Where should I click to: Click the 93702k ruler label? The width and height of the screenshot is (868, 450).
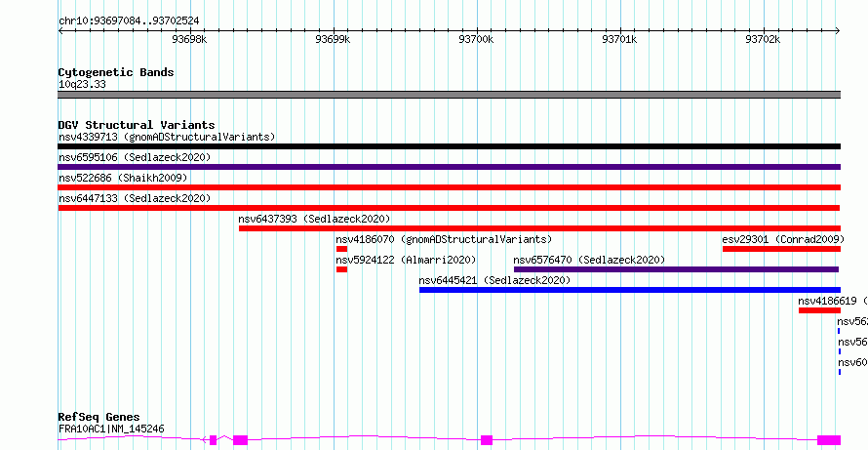pyautogui.click(x=763, y=39)
